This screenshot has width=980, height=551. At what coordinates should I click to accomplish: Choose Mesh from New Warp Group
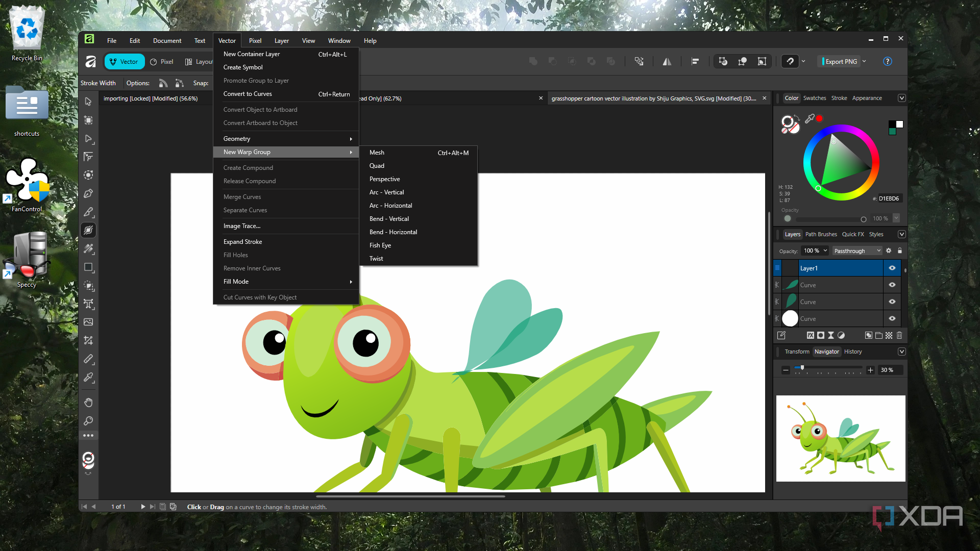(x=419, y=153)
